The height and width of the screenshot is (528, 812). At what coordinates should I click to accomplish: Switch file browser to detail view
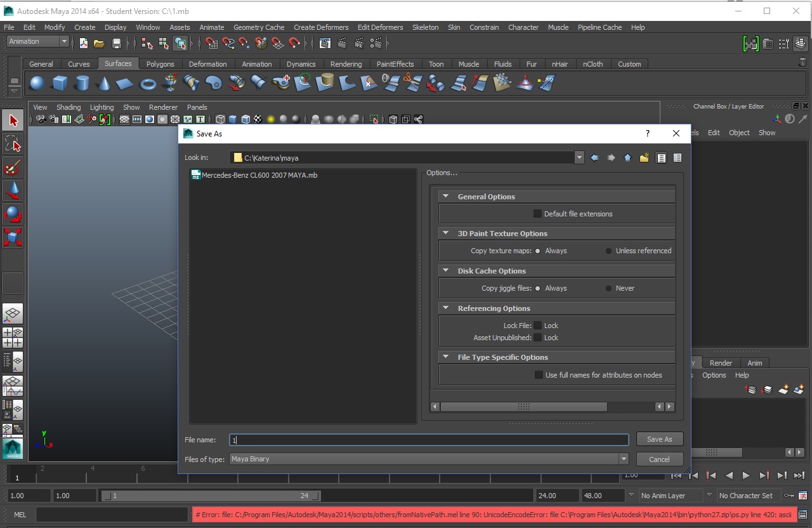[x=678, y=158]
